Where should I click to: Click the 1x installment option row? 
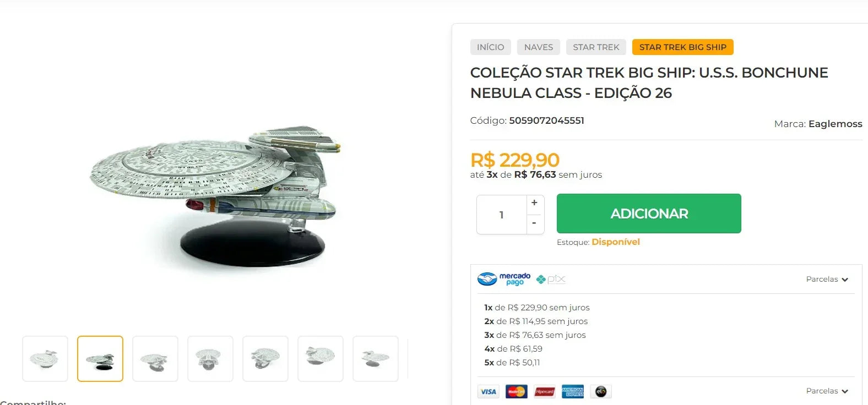pos(537,307)
